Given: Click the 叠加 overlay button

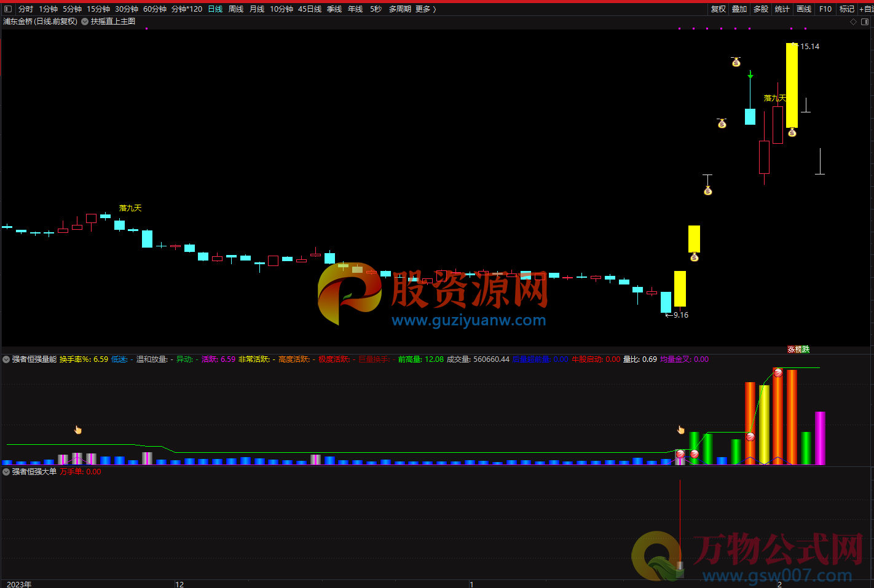Looking at the screenshot, I should [739, 9].
